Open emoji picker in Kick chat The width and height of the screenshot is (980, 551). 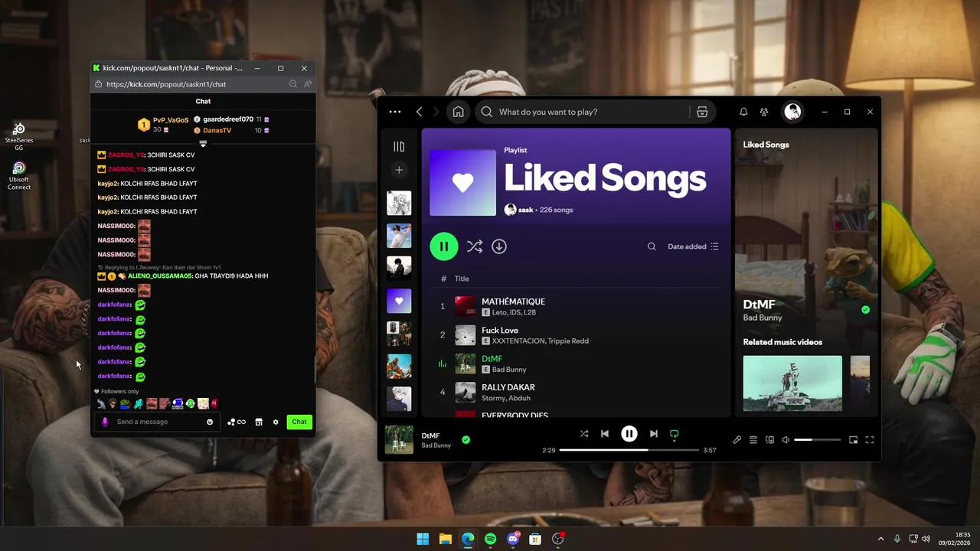click(210, 422)
